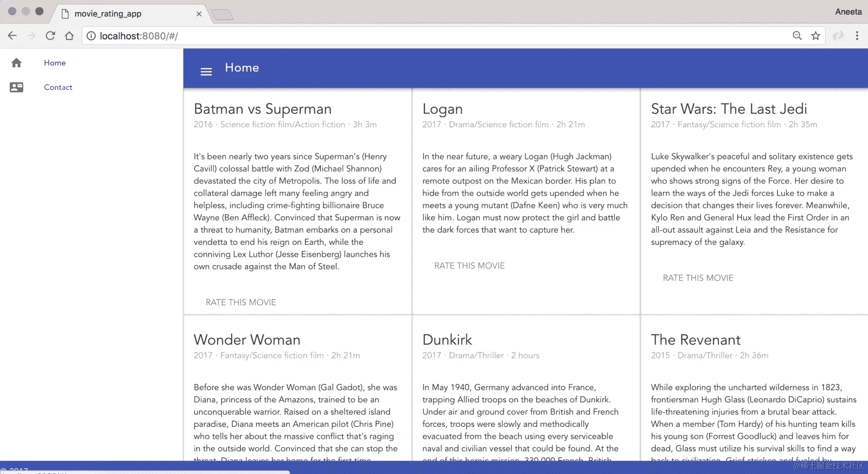
Task: Open a new browser tab
Action: [x=222, y=15]
